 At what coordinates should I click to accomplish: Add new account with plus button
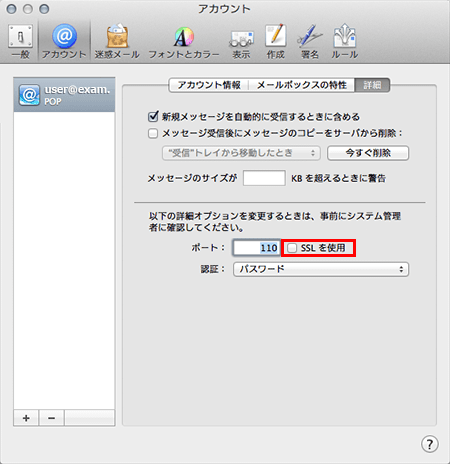pyautogui.click(x=26, y=418)
